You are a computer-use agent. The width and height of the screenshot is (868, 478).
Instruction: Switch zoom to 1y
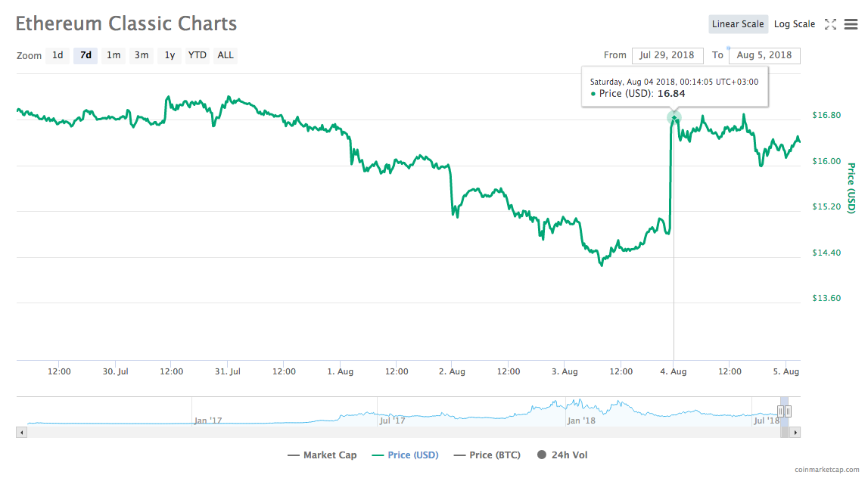coord(170,55)
